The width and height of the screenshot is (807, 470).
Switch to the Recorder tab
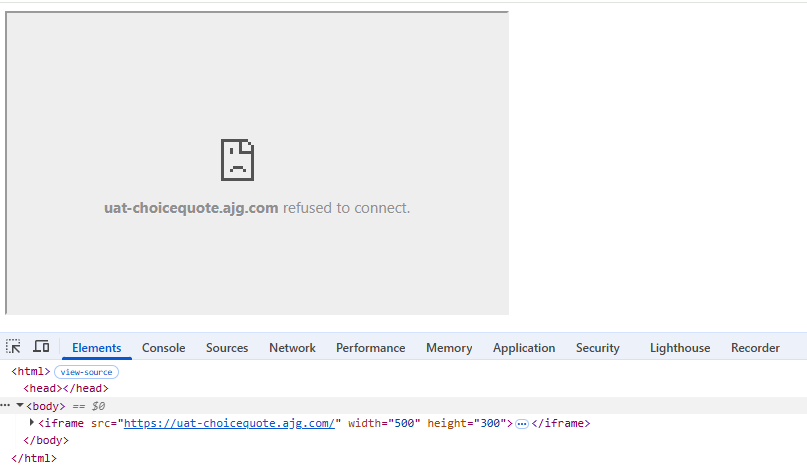[755, 348]
